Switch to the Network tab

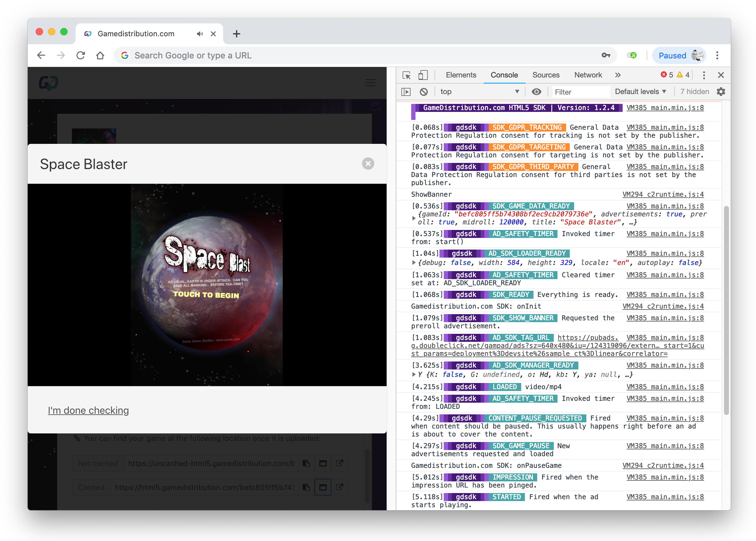click(588, 75)
